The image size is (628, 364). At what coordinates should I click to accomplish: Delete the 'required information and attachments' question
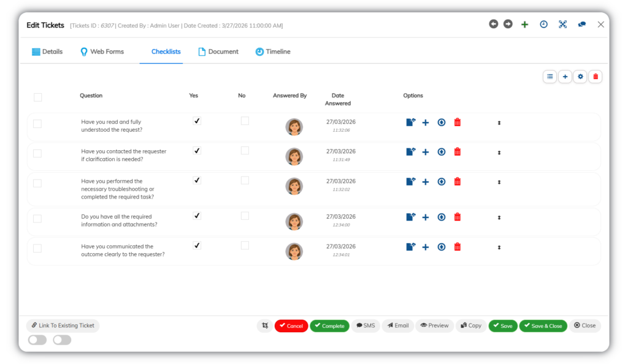pyautogui.click(x=458, y=217)
